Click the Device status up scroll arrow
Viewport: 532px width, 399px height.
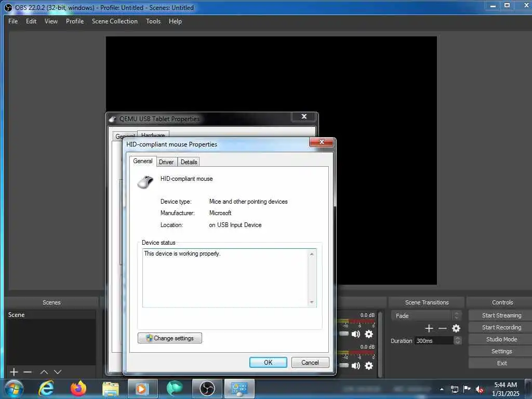tap(312, 254)
